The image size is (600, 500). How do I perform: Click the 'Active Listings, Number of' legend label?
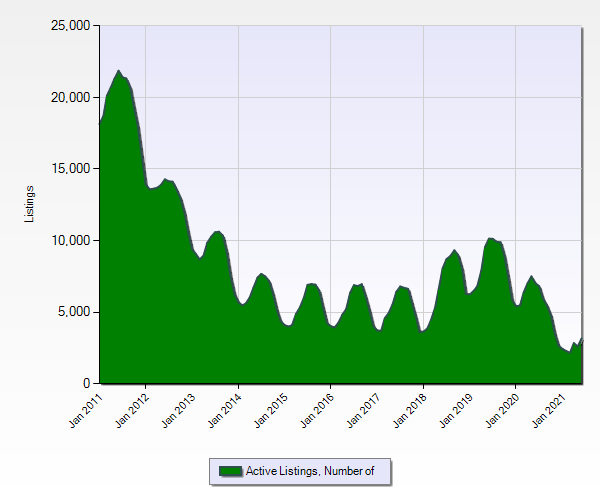pos(309,471)
